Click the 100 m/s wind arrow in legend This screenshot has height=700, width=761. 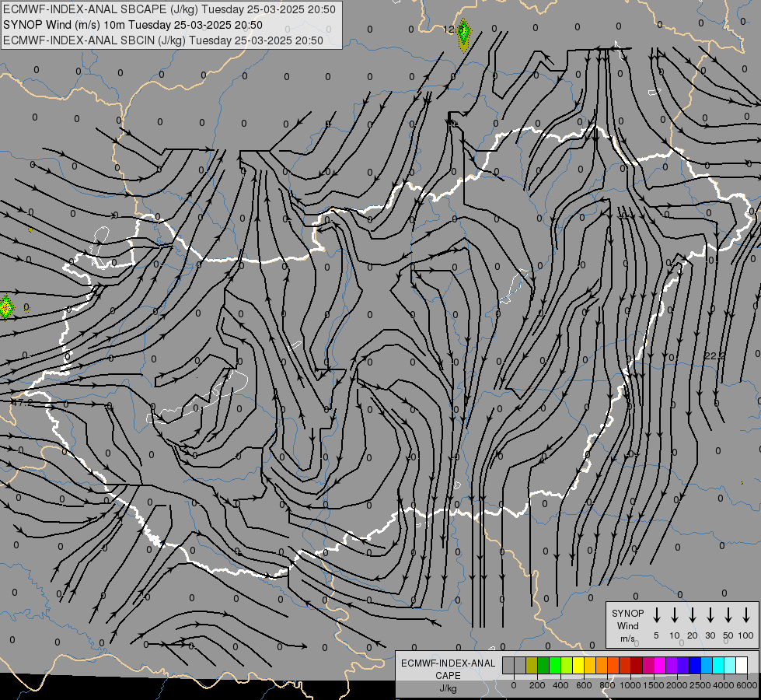pos(746,615)
